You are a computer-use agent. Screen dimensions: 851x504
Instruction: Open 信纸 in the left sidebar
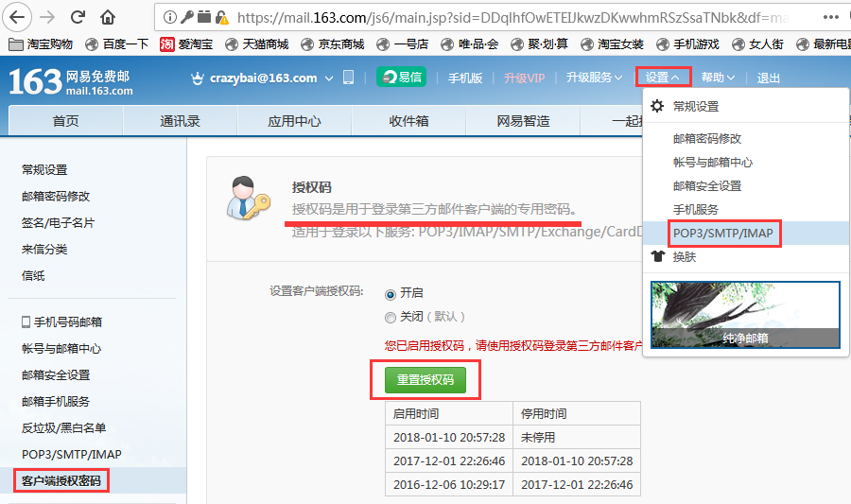pos(33,275)
